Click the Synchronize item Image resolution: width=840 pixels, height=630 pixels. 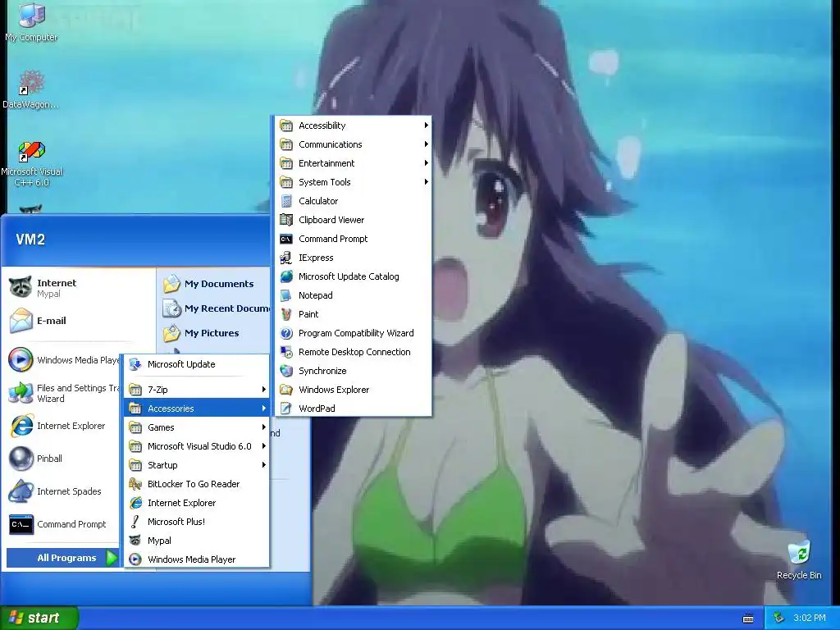coord(353,371)
